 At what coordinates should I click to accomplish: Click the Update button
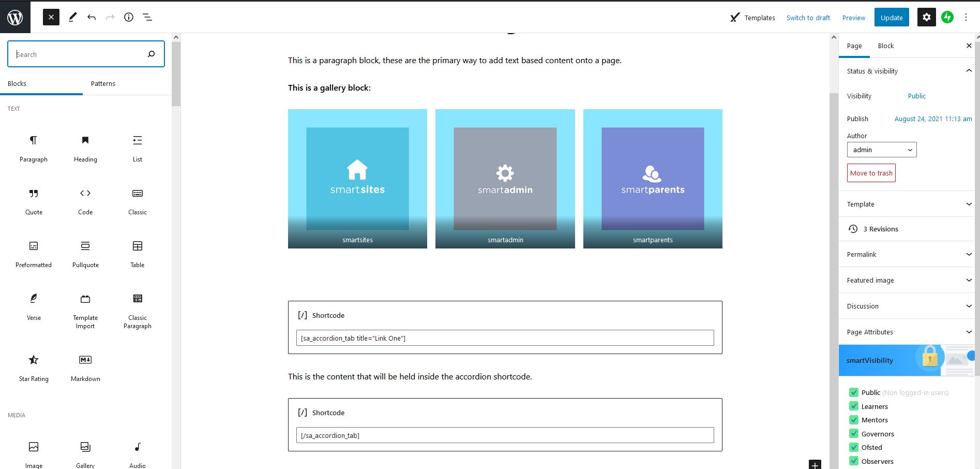(x=892, y=18)
